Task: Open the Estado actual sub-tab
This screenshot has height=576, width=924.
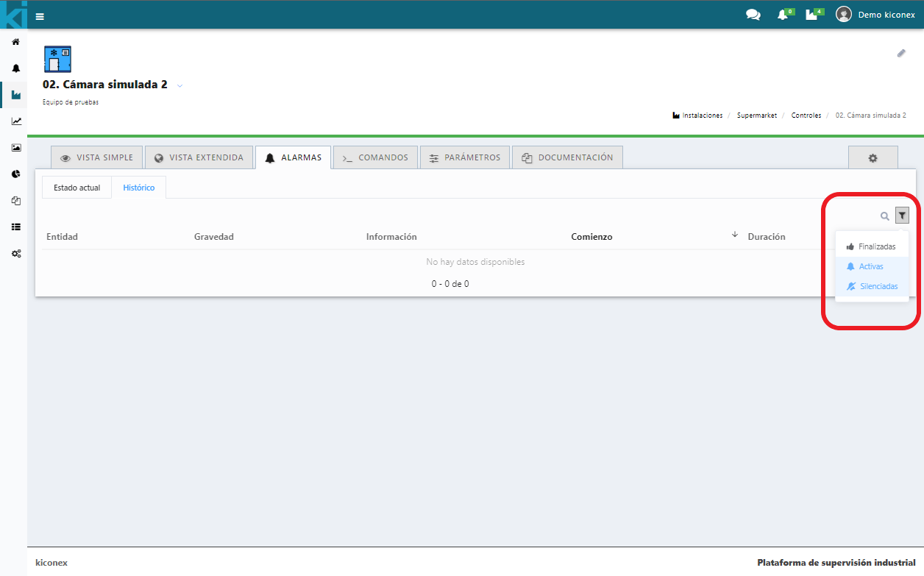Action: [x=77, y=188]
